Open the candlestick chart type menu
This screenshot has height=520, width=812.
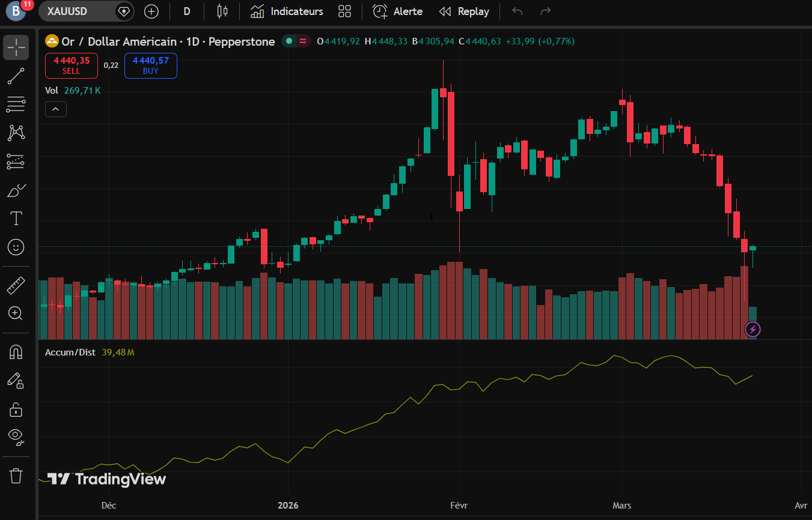click(x=222, y=11)
